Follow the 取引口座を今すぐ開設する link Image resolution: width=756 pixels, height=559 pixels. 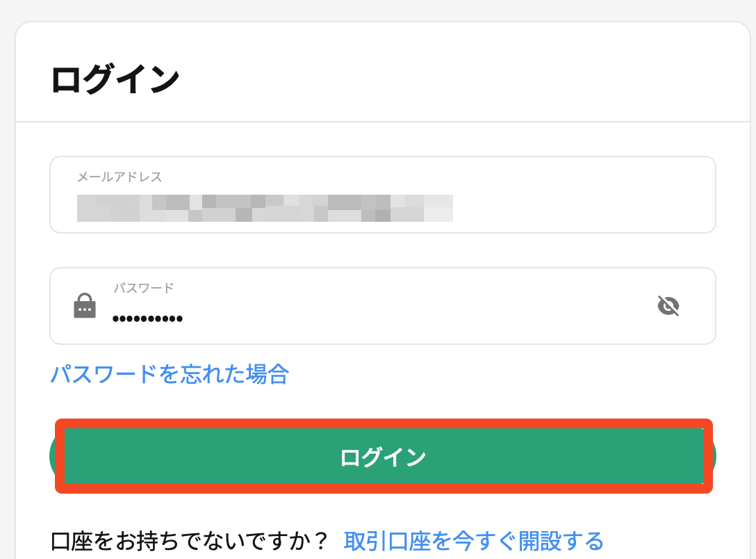(473, 540)
